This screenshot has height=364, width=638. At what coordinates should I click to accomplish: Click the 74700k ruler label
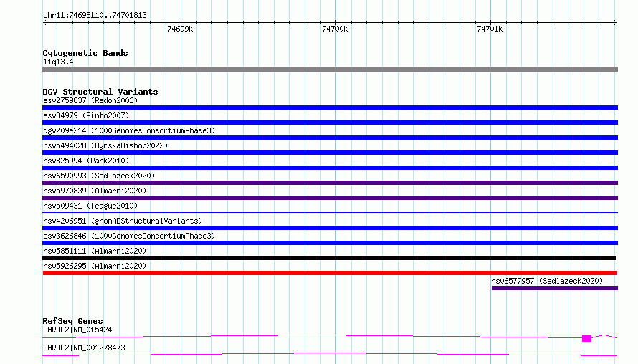[x=335, y=29]
